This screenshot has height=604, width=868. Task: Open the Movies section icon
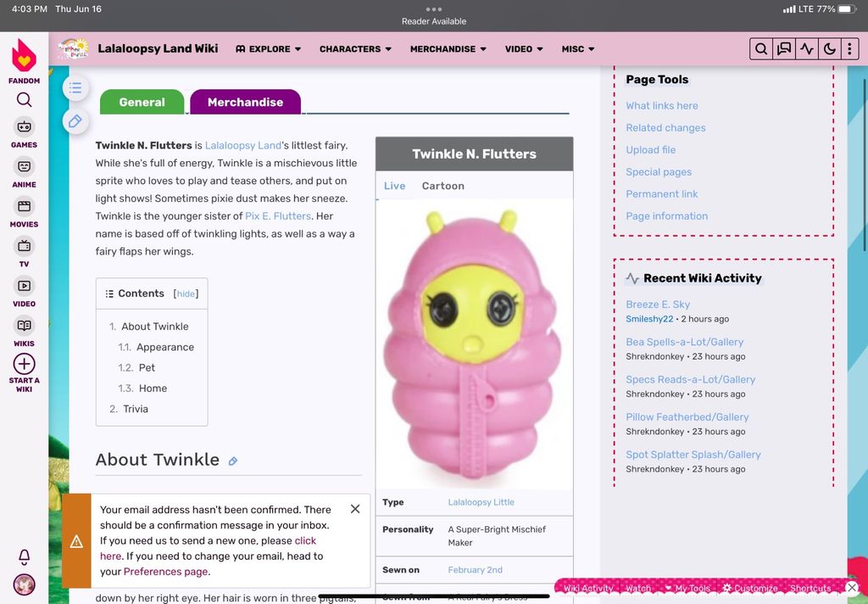25,207
